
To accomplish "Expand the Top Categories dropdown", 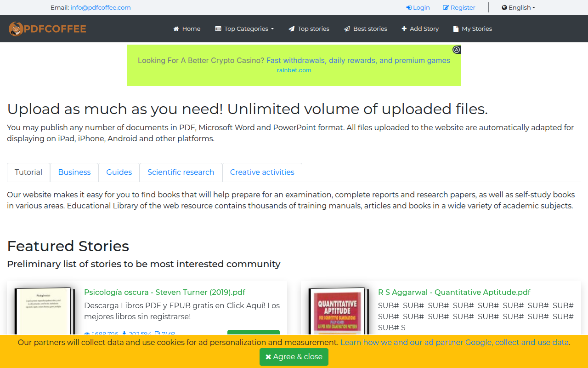I will click(x=244, y=29).
